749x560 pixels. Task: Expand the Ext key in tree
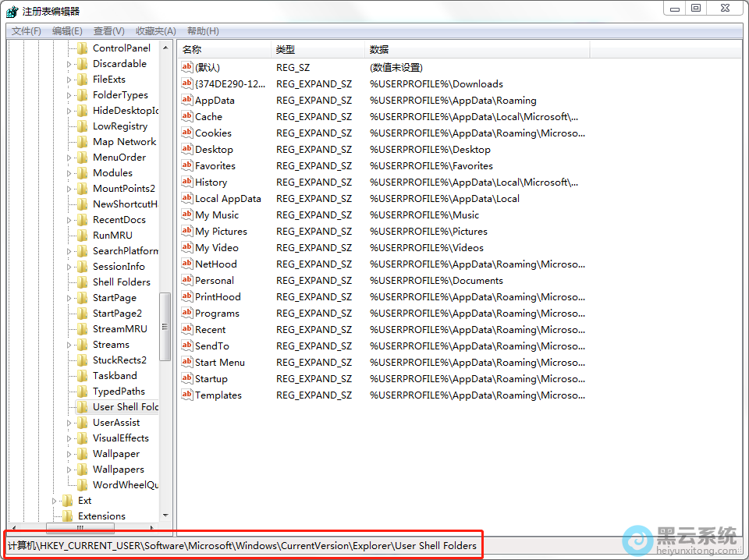(x=55, y=501)
